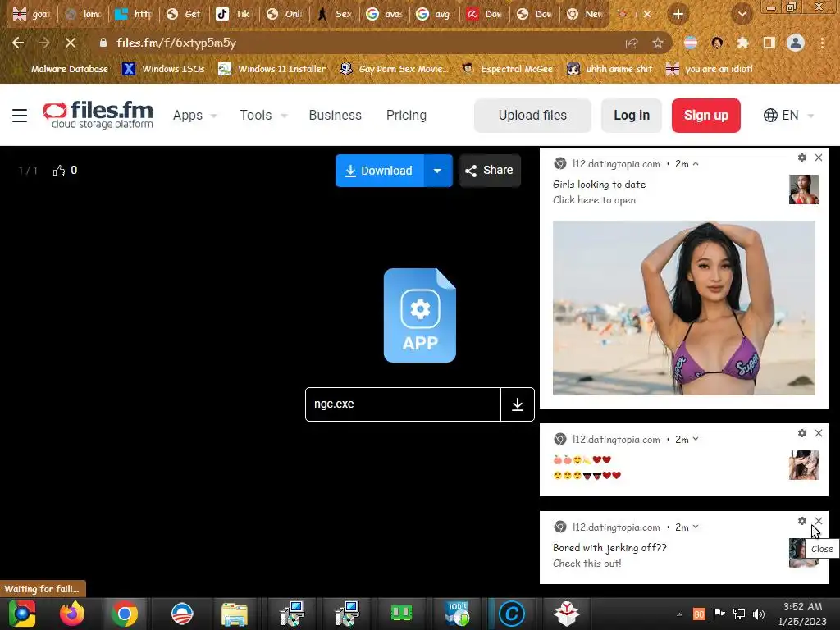
Task: Open Espectral McGee bookmark
Action: (507, 69)
